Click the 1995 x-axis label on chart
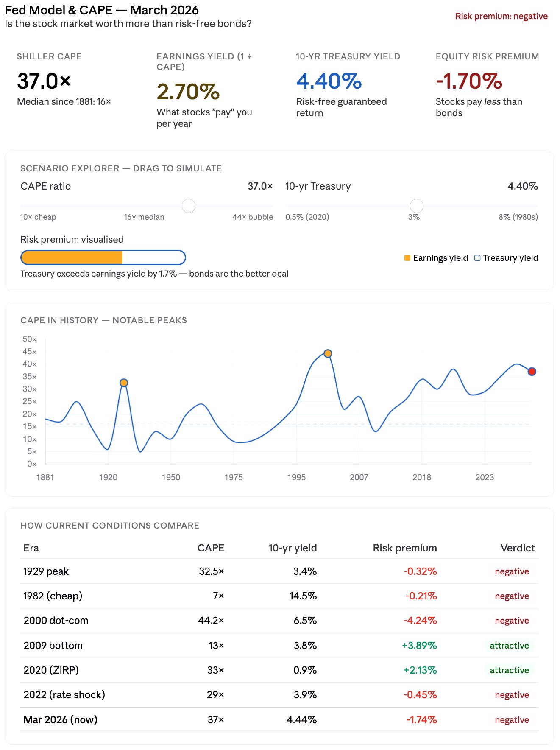This screenshot has width=560, height=750. click(296, 477)
